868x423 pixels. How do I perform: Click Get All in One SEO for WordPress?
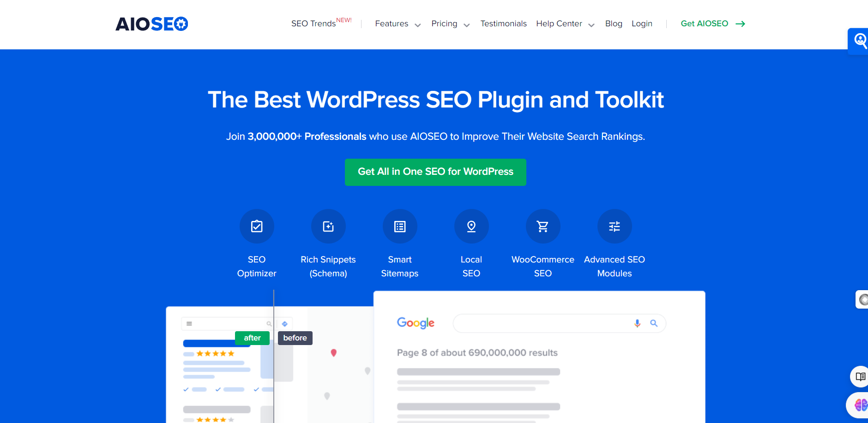coord(435,172)
